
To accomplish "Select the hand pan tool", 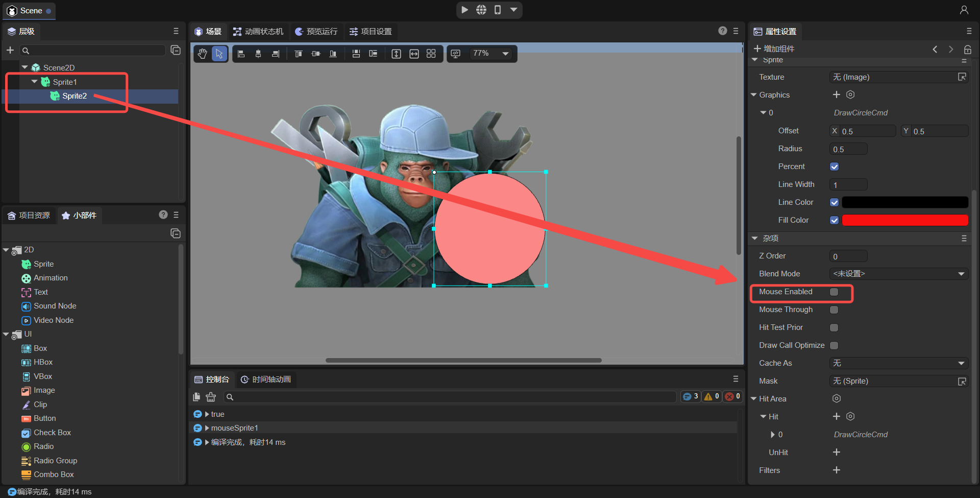I will click(x=203, y=54).
